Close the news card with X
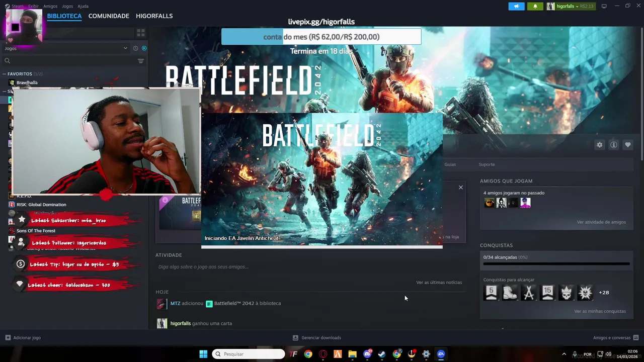This screenshot has height=362, width=644. coord(460,188)
